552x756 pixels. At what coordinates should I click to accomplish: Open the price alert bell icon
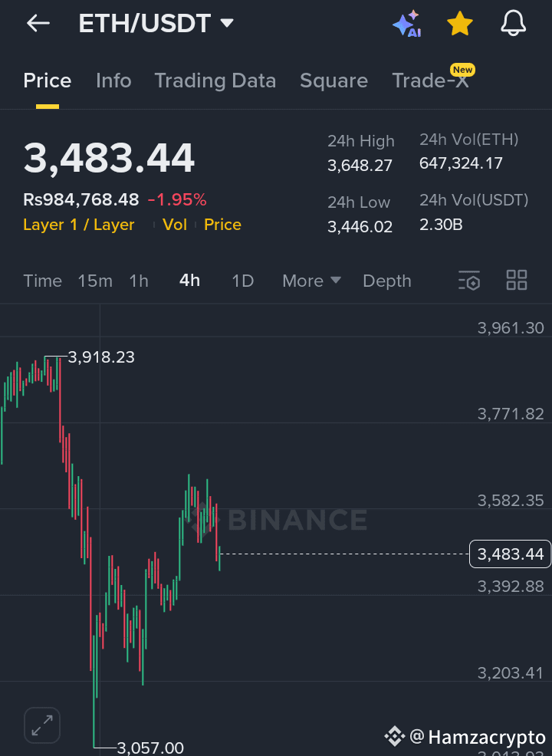coord(513,23)
